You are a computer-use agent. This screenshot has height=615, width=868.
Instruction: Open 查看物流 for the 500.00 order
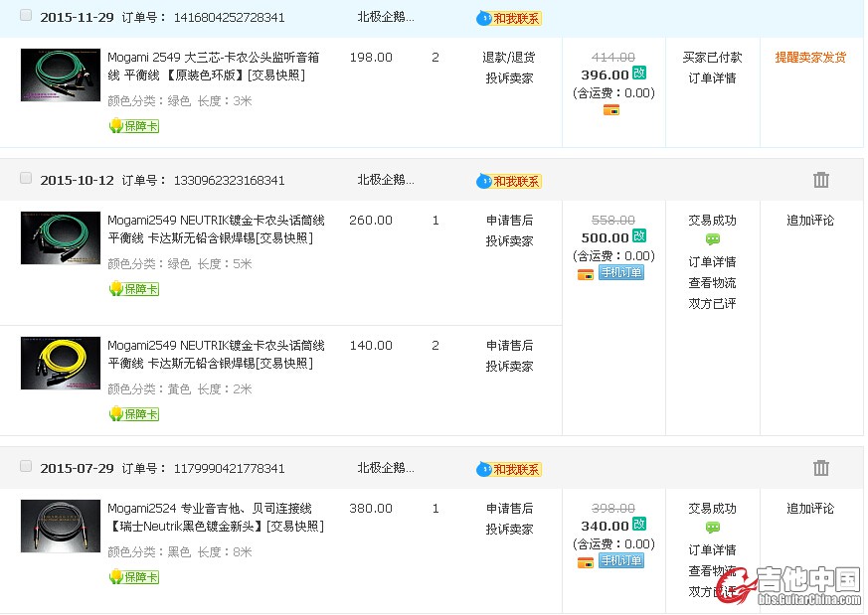[x=713, y=283]
